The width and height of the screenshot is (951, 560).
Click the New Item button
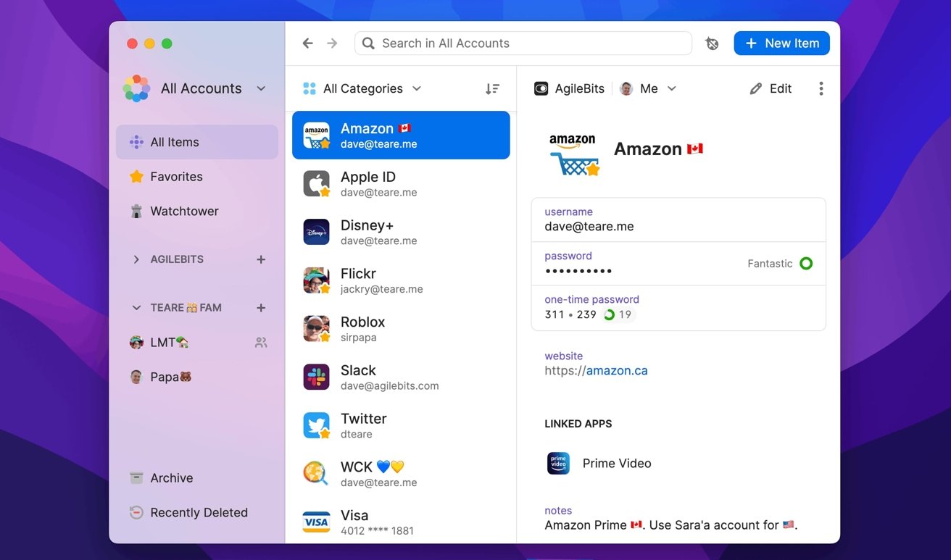(x=781, y=43)
